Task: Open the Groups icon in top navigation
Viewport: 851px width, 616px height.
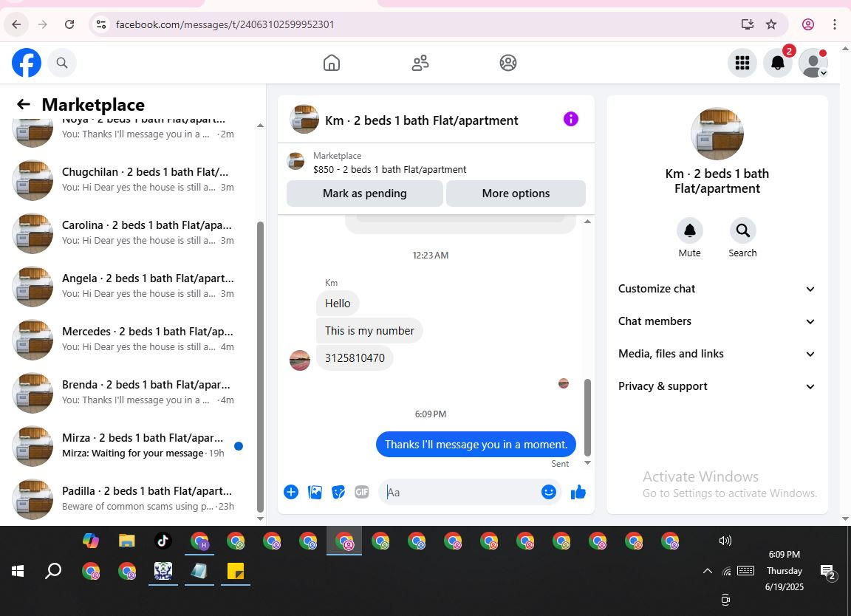Action: coord(508,63)
